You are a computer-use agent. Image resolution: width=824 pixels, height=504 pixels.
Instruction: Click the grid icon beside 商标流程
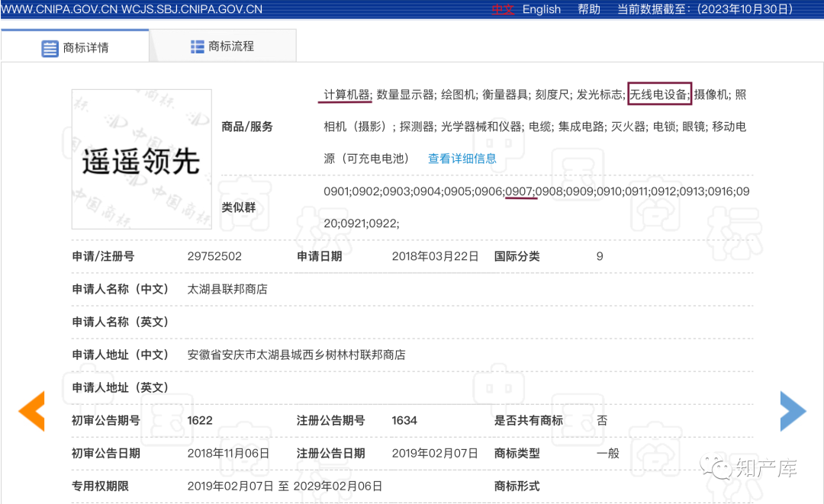pos(197,47)
